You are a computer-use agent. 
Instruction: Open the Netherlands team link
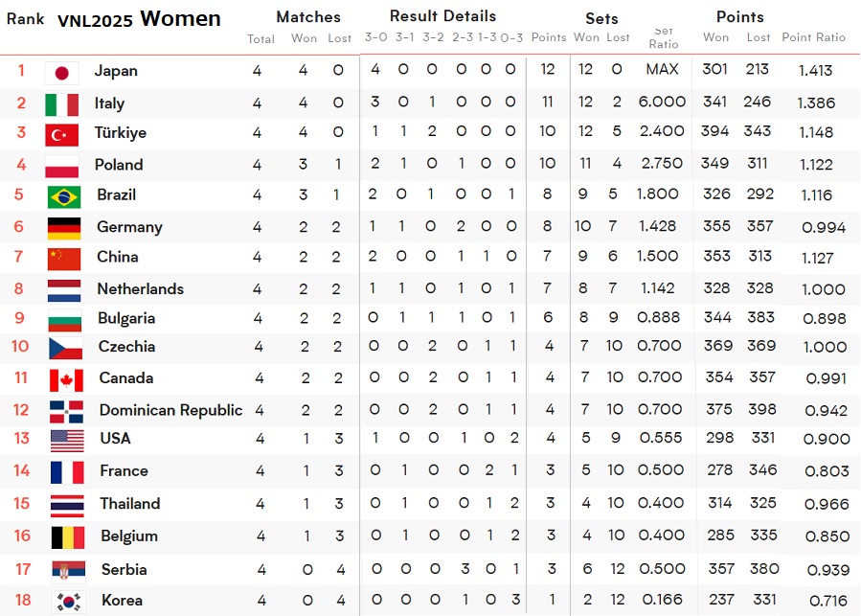[140, 289]
